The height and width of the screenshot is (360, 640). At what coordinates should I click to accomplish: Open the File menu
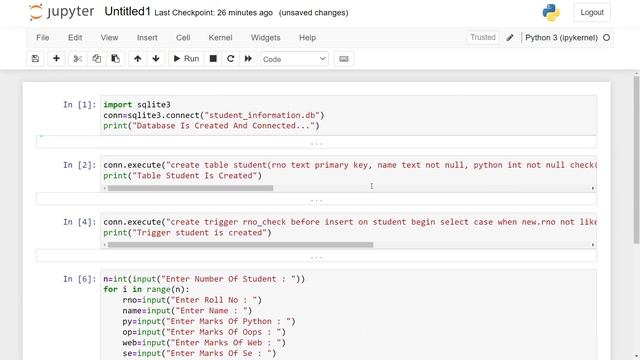pos(42,38)
